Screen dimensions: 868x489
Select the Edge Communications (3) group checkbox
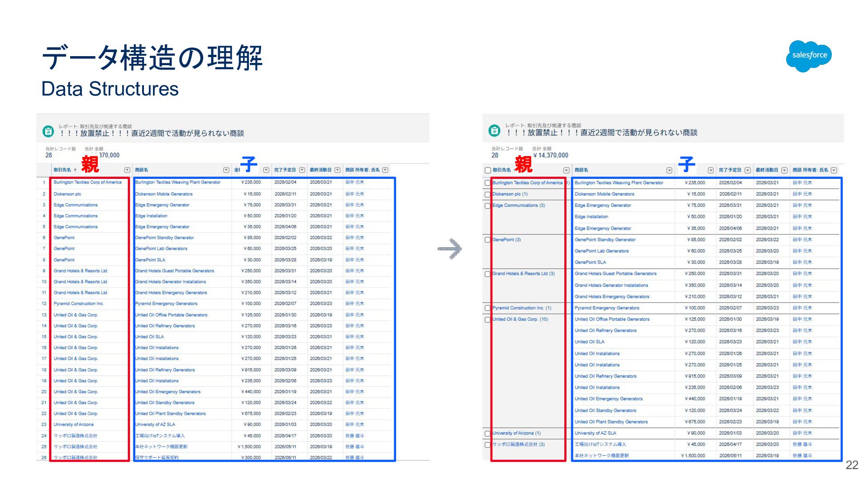(487, 206)
